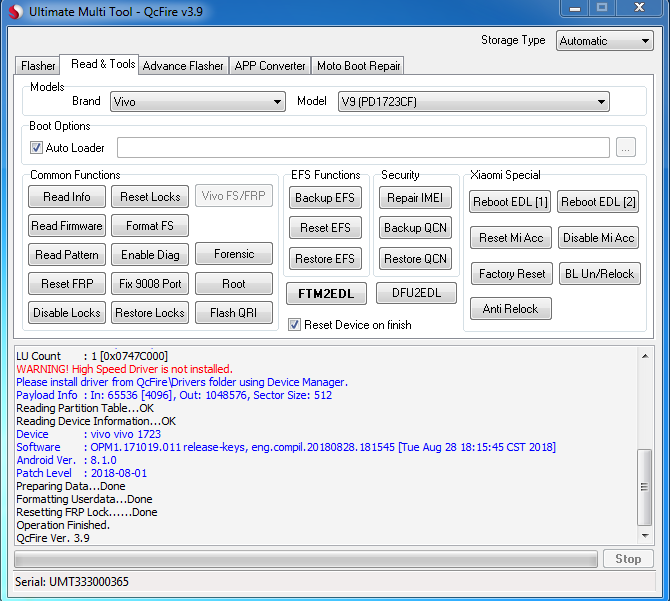Click the Stop button

[x=628, y=559]
